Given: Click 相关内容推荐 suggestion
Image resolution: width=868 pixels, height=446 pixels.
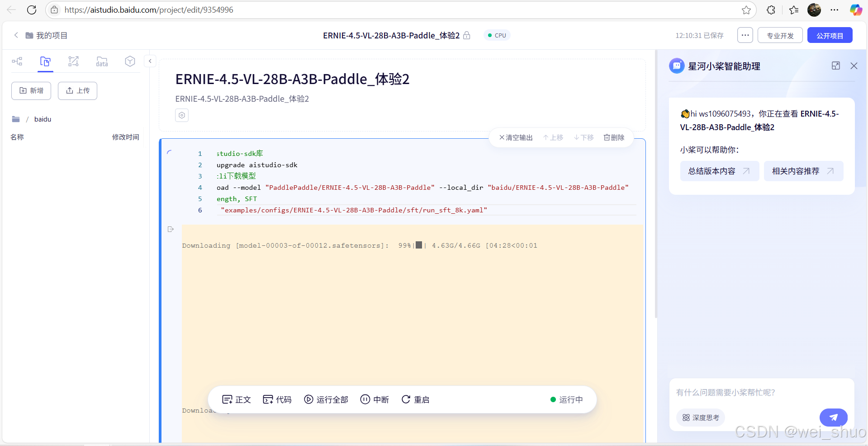Looking at the screenshot, I should click(x=804, y=171).
